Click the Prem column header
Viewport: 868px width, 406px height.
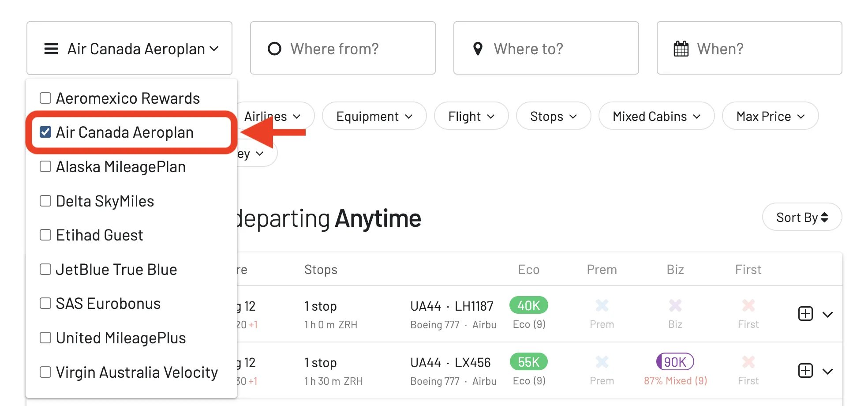602,270
